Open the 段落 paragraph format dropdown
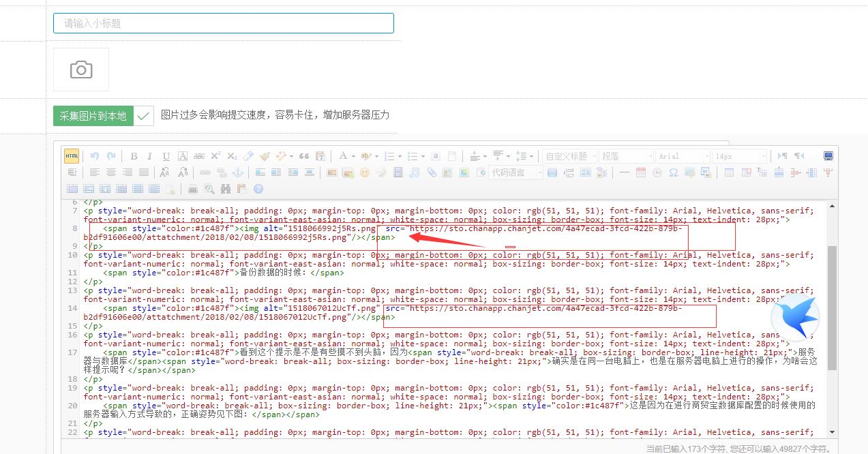Image resolution: width=868 pixels, height=454 pixels. (626, 156)
